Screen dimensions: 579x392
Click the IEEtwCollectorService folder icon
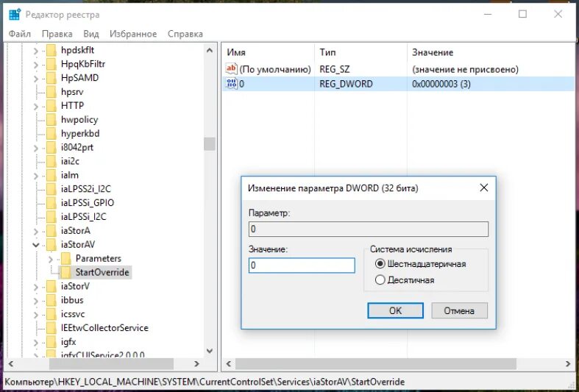tap(51, 328)
